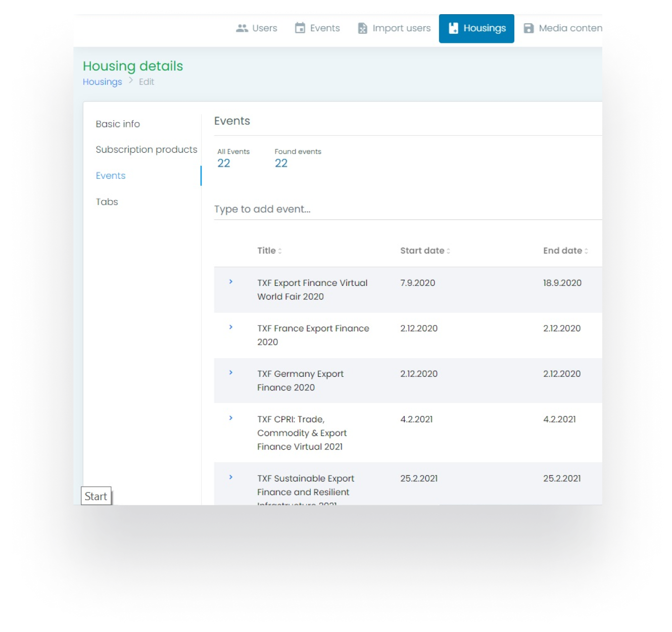Select the Events sidebar item
This screenshot has height=632, width=672.
(x=111, y=176)
